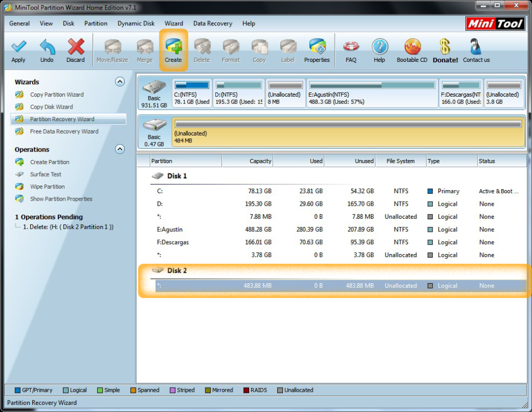
Task: Pick the Format partition tool
Action: 231,51
